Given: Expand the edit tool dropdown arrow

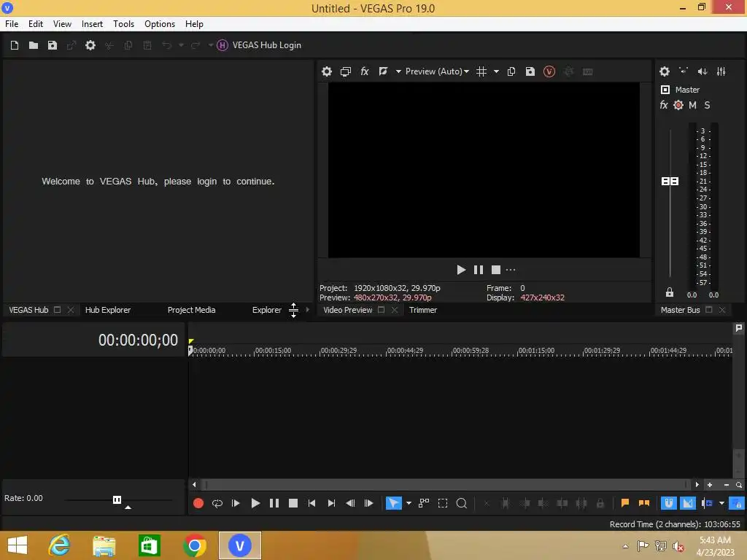Looking at the screenshot, I should (x=409, y=503).
